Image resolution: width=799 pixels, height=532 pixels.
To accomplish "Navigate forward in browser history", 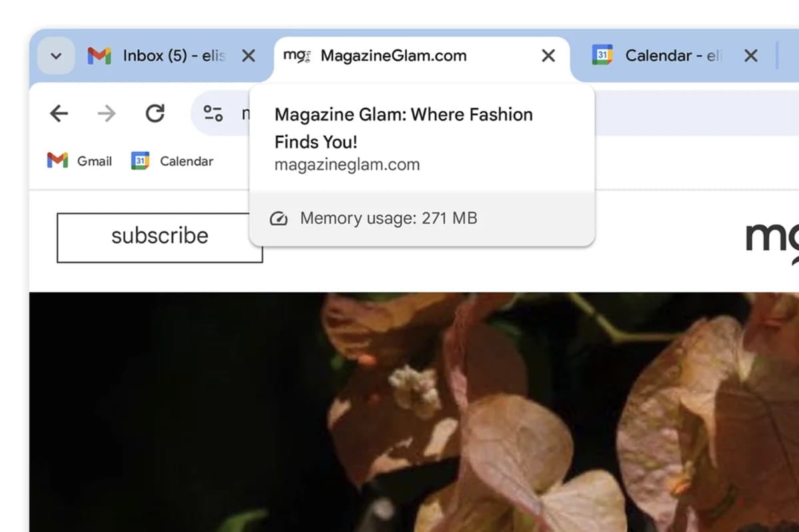I will (106, 113).
